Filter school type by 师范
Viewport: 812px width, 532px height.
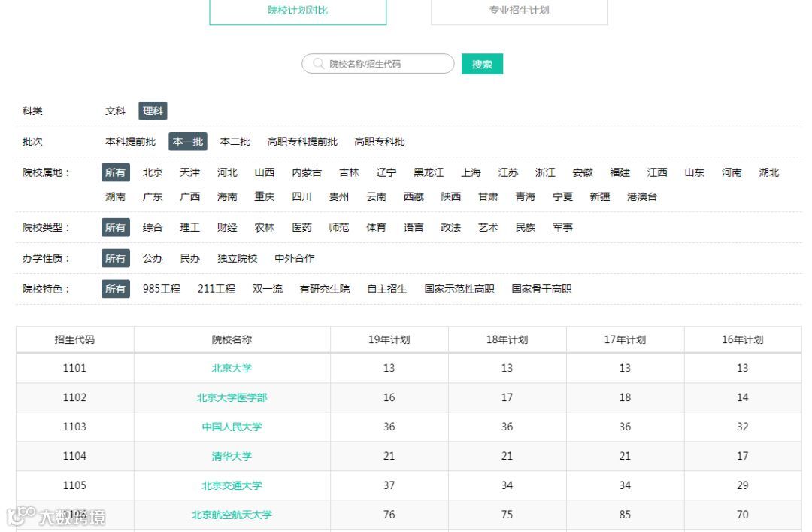(x=339, y=228)
